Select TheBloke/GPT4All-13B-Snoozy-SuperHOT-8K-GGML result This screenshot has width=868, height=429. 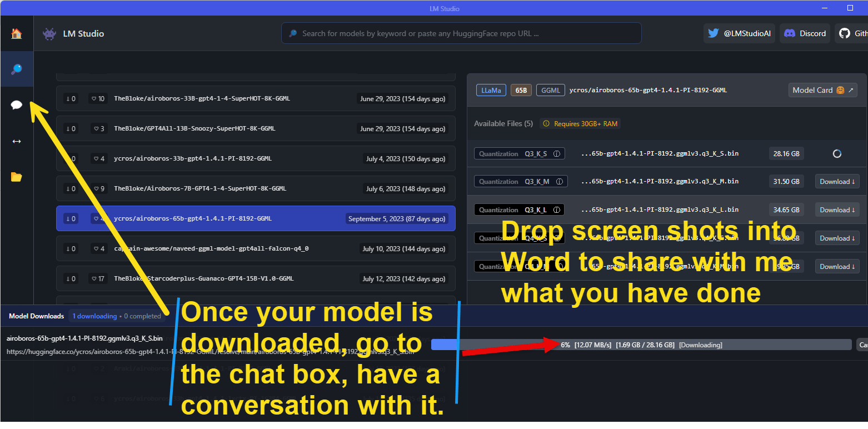[256, 128]
